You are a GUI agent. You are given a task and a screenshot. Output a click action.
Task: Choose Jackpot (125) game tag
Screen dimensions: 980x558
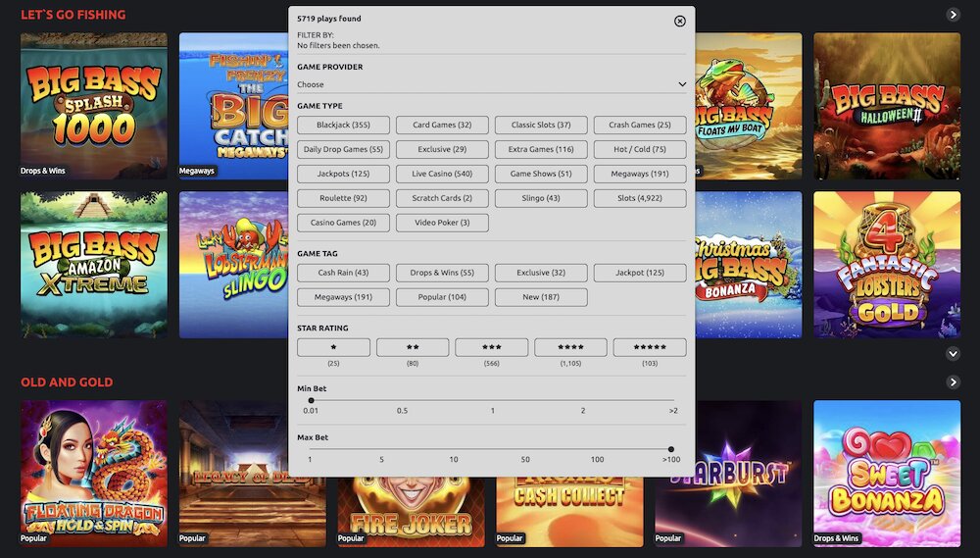[x=640, y=272]
